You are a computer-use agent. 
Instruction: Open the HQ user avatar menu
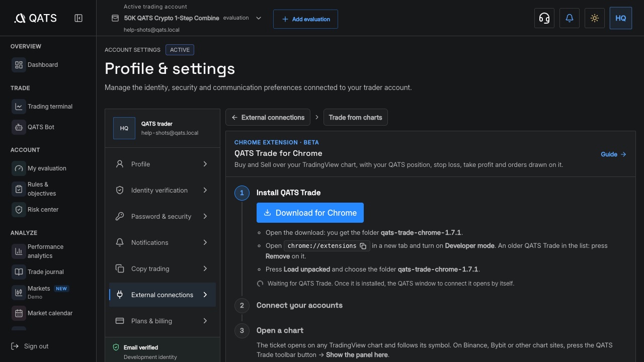(x=621, y=18)
